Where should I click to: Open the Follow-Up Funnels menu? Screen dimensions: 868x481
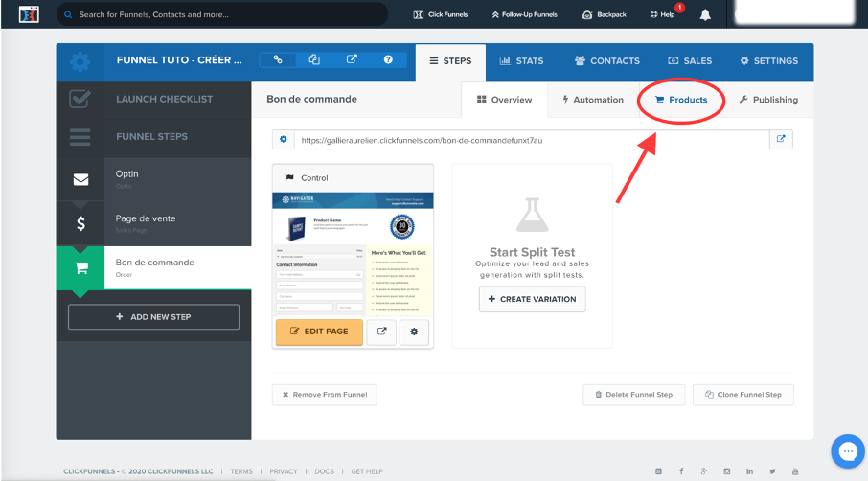524,14
